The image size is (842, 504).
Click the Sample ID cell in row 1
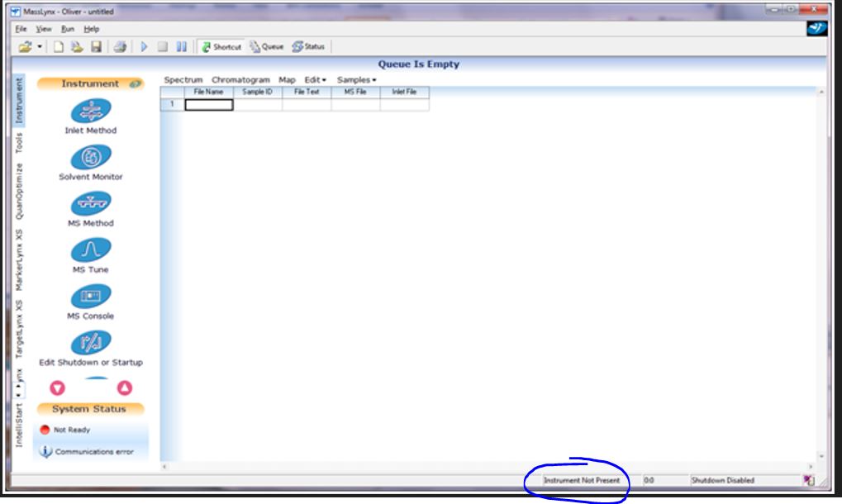click(x=258, y=105)
